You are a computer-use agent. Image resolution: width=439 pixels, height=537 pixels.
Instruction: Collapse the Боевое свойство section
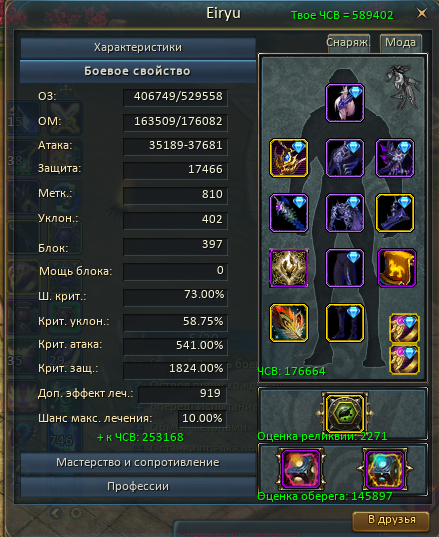[138, 71]
